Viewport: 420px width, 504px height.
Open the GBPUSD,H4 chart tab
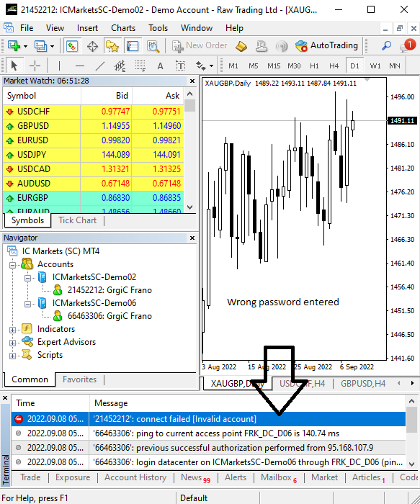363,384
